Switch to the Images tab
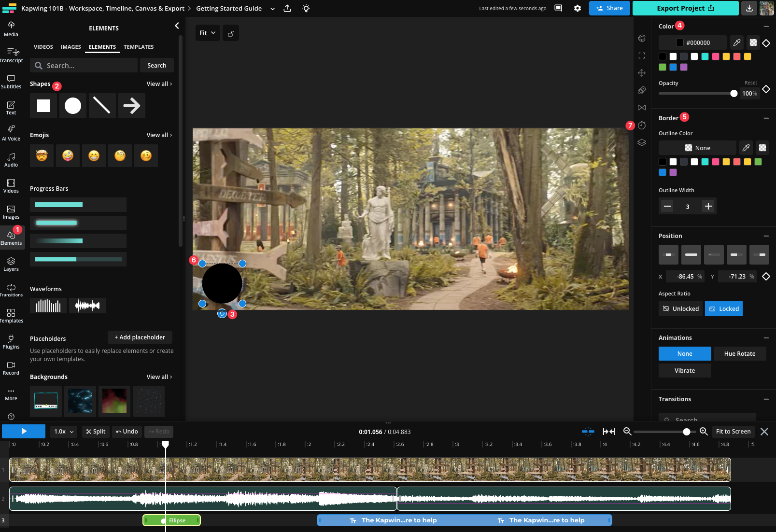Screen dimensions: 776x532 (x=71, y=47)
